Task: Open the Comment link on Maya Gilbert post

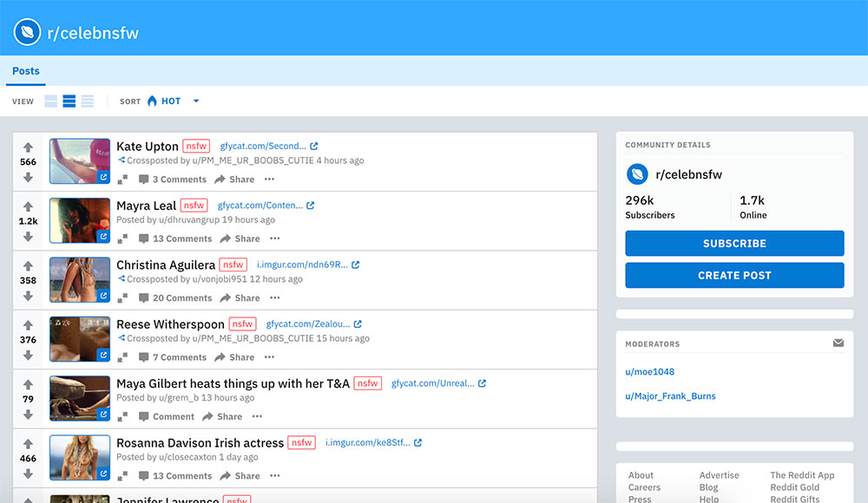Action: [166, 416]
